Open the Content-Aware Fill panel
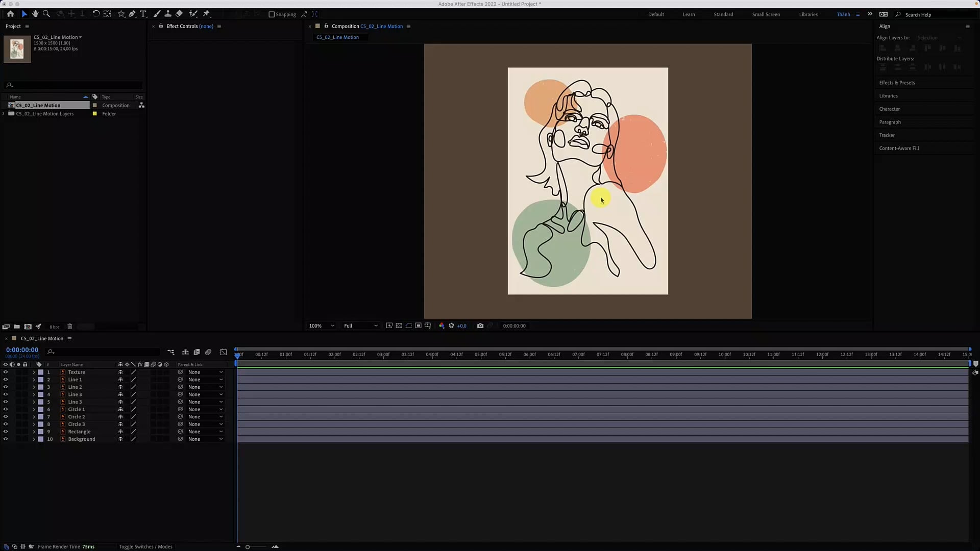 (899, 148)
